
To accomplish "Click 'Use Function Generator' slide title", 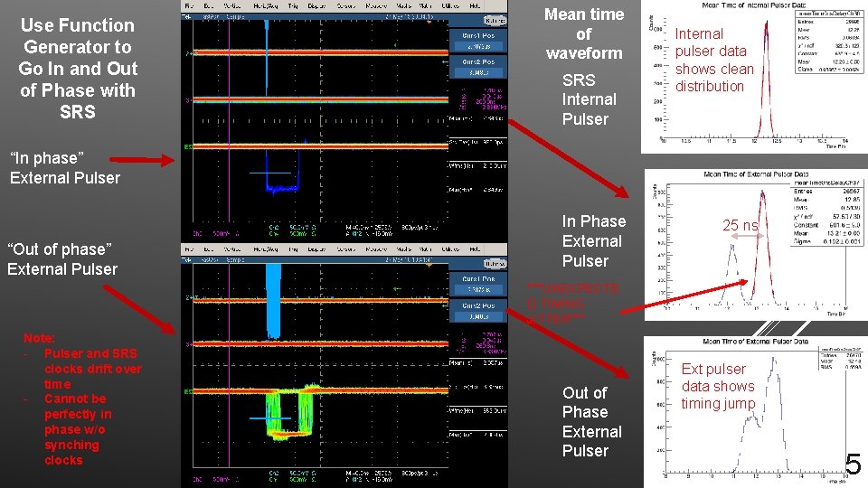I will [x=78, y=69].
